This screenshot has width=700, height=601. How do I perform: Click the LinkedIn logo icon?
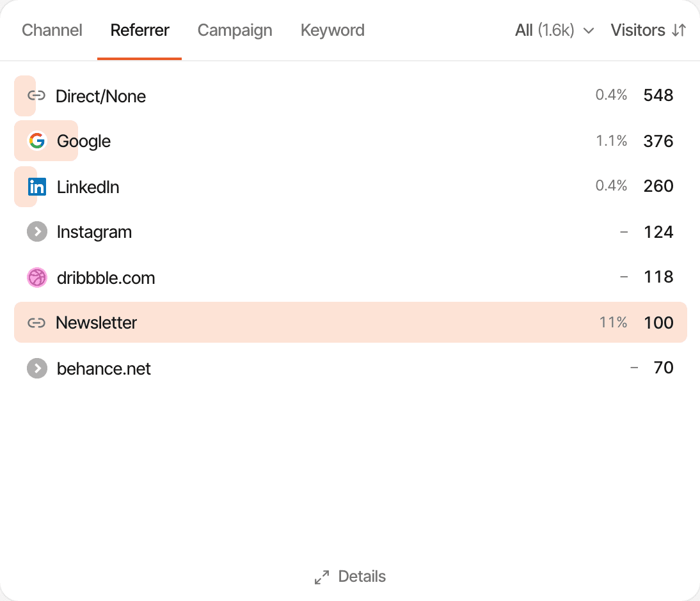tap(36, 187)
